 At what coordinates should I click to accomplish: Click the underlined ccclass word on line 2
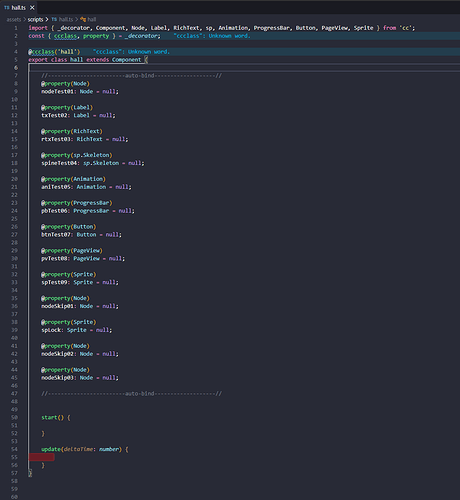point(66,36)
